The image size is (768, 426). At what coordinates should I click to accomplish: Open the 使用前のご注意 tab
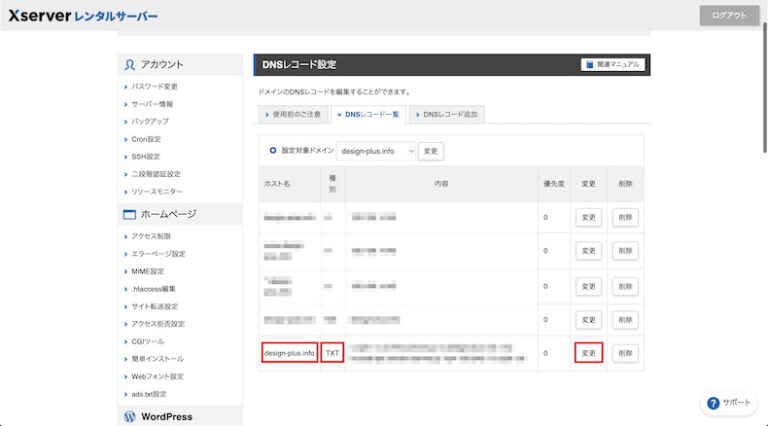click(293, 115)
